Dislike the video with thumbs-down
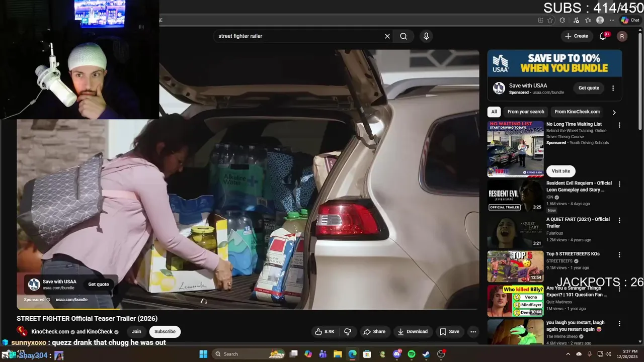The width and height of the screenshot is (644, 362). 347,332
